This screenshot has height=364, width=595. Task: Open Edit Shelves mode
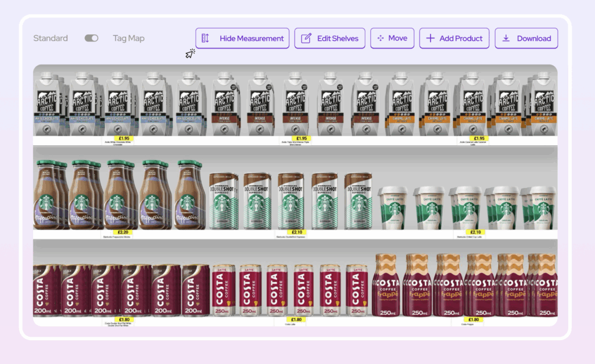coord(330,38)
